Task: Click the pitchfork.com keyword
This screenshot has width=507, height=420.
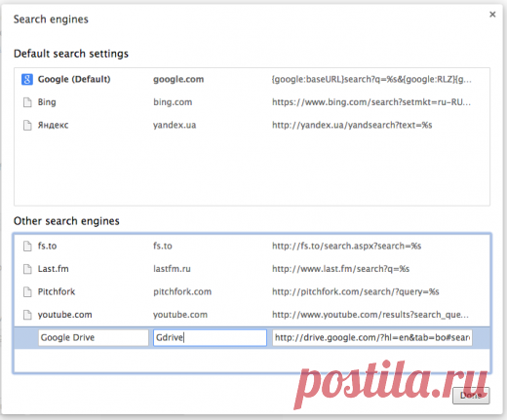Action: (x=182, y=291)
